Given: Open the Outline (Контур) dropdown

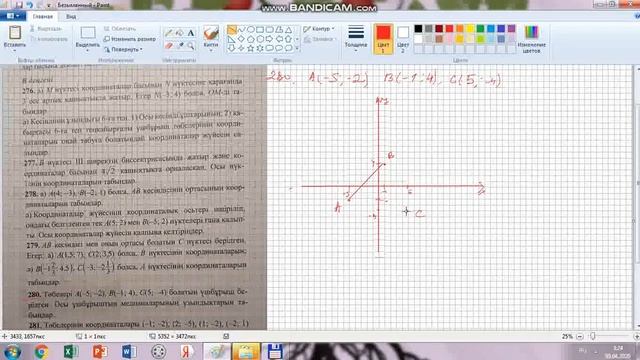Looking at the screenshot, I should [319, 29].
